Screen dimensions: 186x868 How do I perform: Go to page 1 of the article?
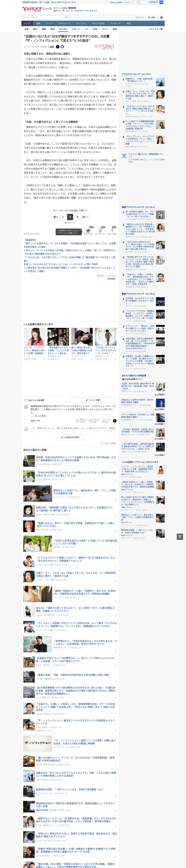point(63,217)
